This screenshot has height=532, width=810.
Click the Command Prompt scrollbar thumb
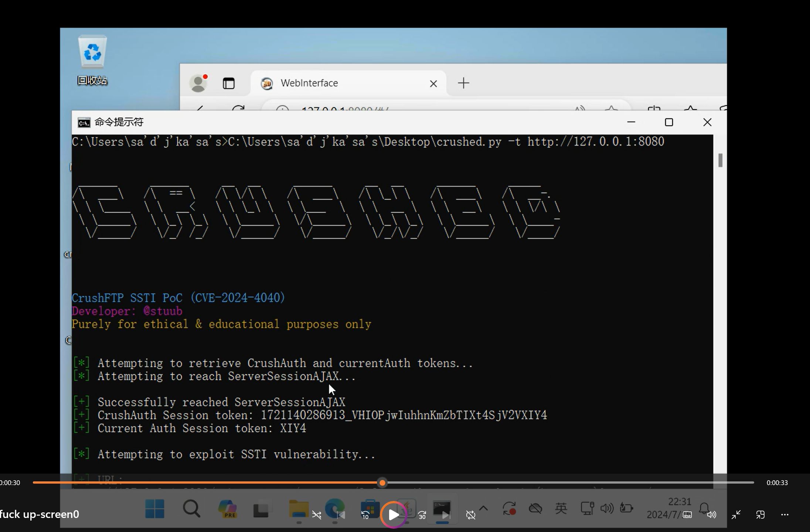720,160
